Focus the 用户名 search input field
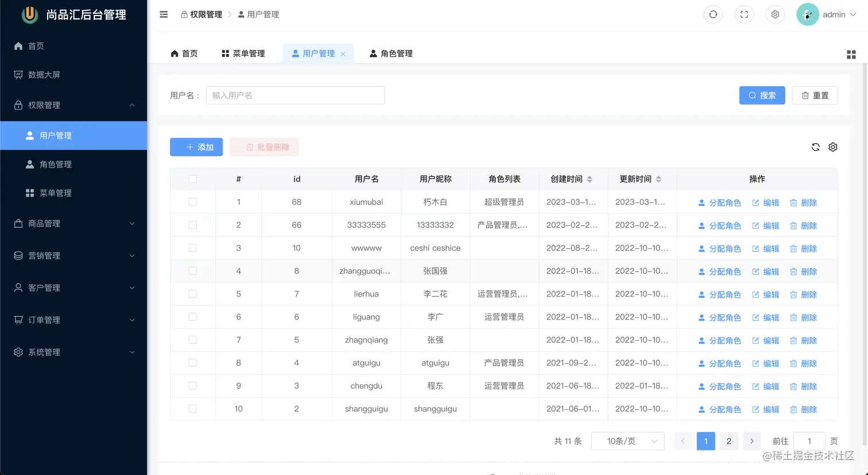Viewport: 868px width, 475px height. 295,95
